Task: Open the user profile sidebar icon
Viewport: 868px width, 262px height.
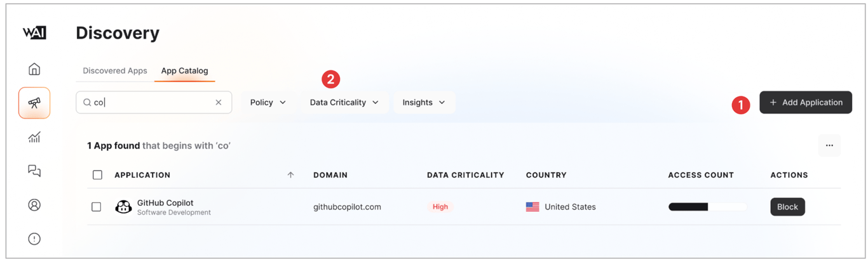Action: [x=34, y=205]
